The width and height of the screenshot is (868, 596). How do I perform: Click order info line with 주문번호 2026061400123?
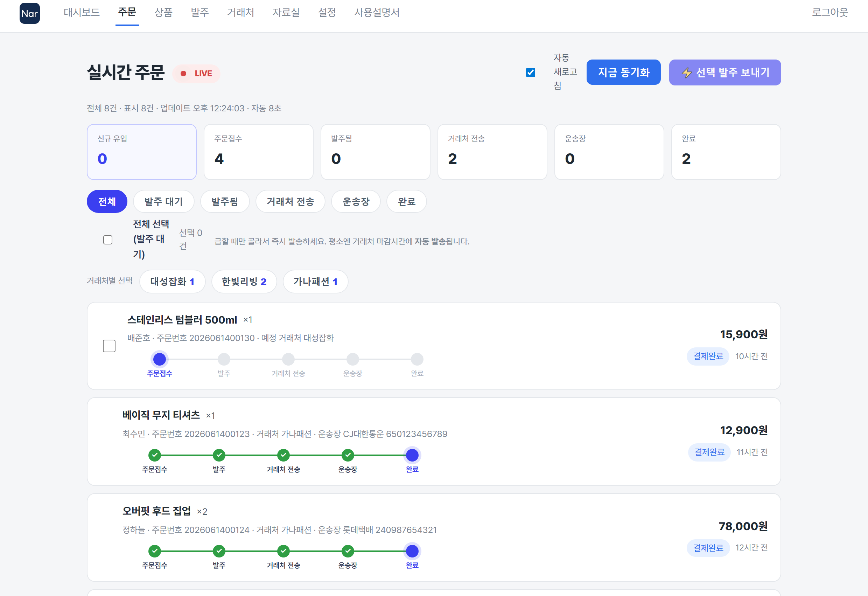tap(285, 434)
